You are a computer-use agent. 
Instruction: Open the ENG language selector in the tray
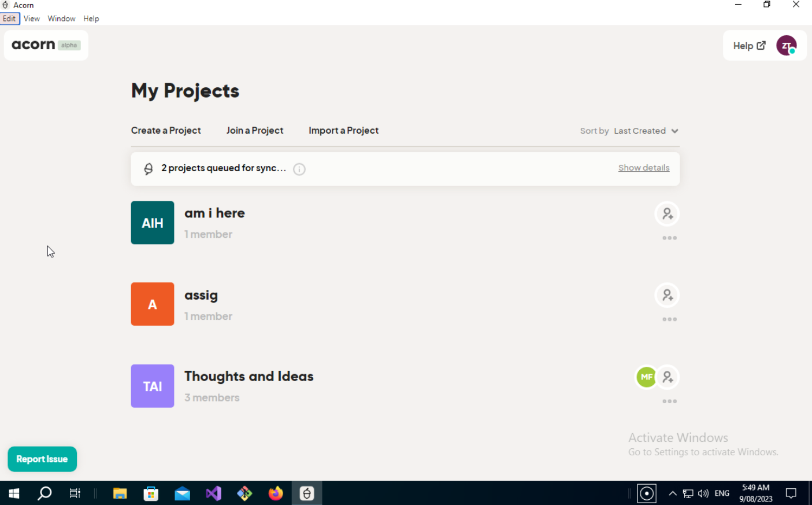point(722,493)
